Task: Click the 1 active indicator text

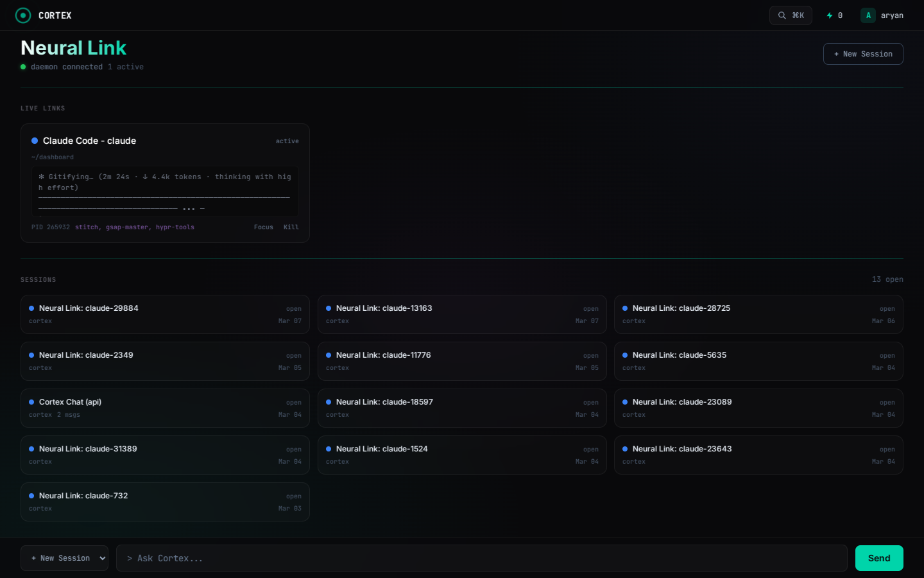Action: [126, 67]
